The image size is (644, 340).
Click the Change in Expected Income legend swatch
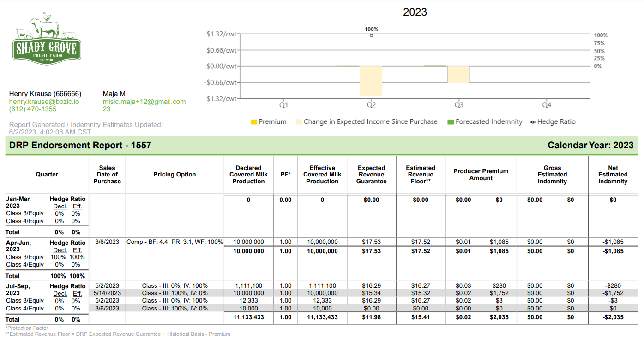click(299, 122)
